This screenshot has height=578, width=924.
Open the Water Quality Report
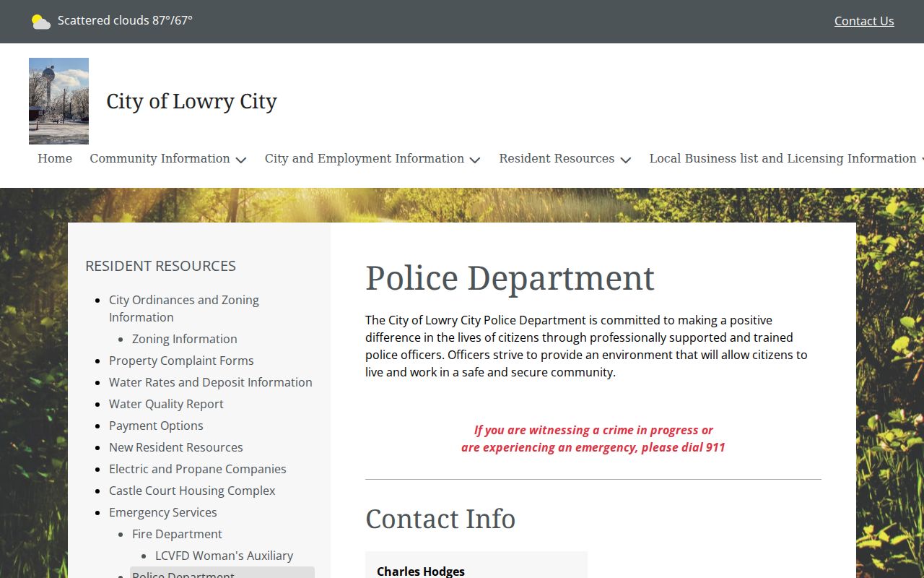click(x=166, y=404)
